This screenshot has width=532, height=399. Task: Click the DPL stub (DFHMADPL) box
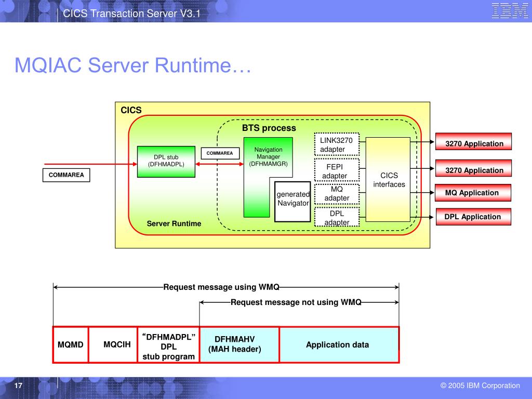(x=166, y=162)
